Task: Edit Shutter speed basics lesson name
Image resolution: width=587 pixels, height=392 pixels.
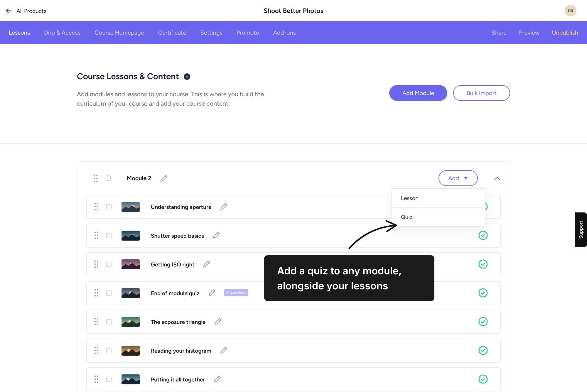Action: [216, 235]
